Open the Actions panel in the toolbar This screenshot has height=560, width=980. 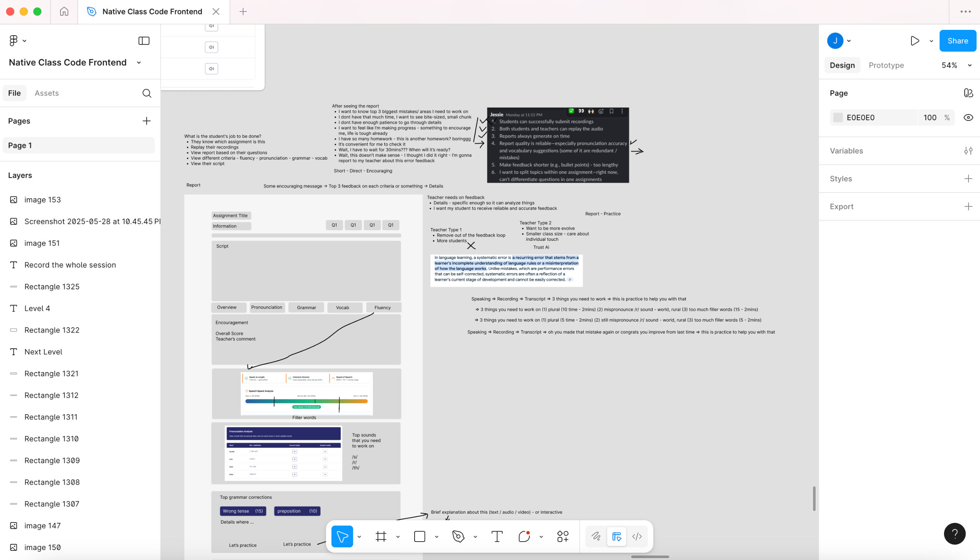coord(562,536)
